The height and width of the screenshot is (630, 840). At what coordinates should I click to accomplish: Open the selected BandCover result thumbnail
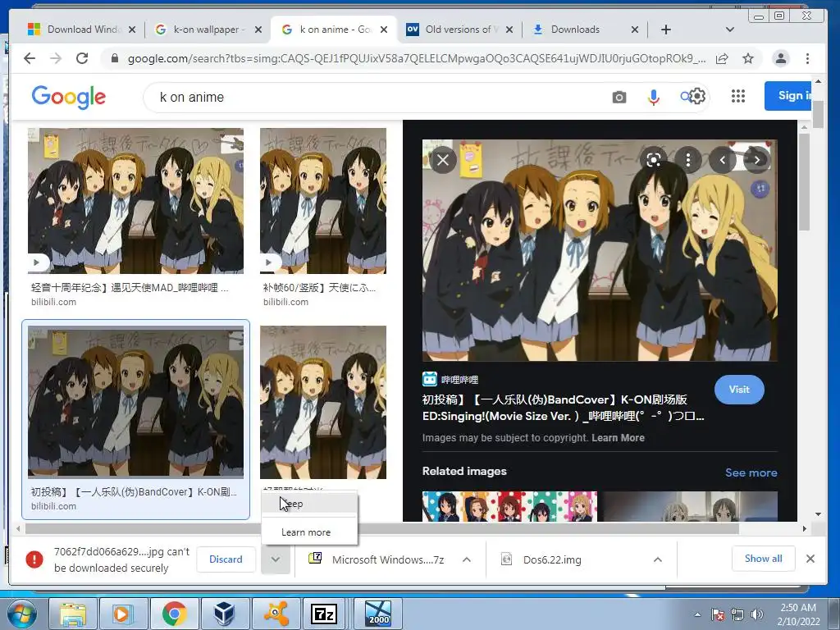135,402
